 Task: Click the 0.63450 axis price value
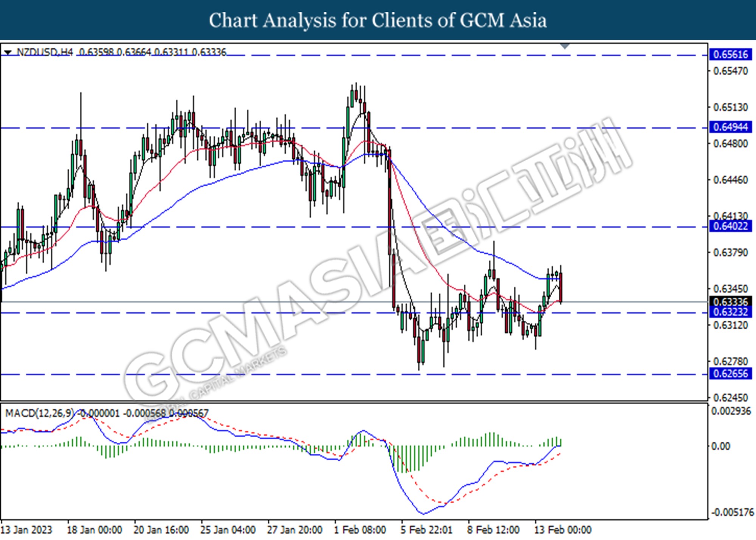click(x=730, y=289)
